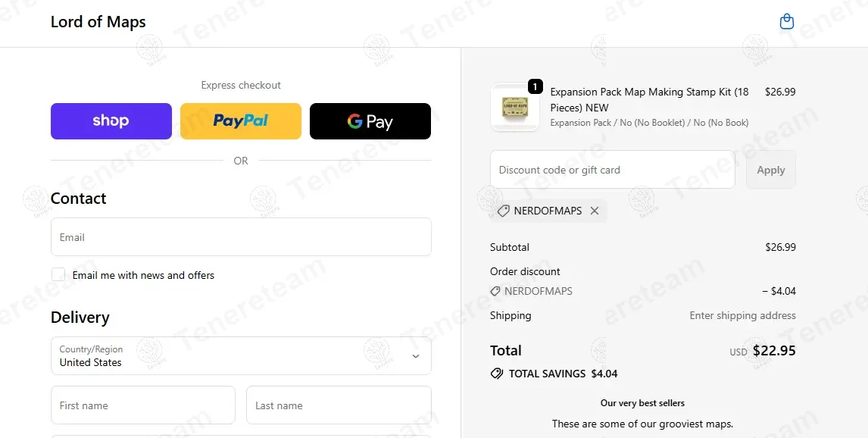Click the Last name field
The image size is (868, 438).
(339, 405)
